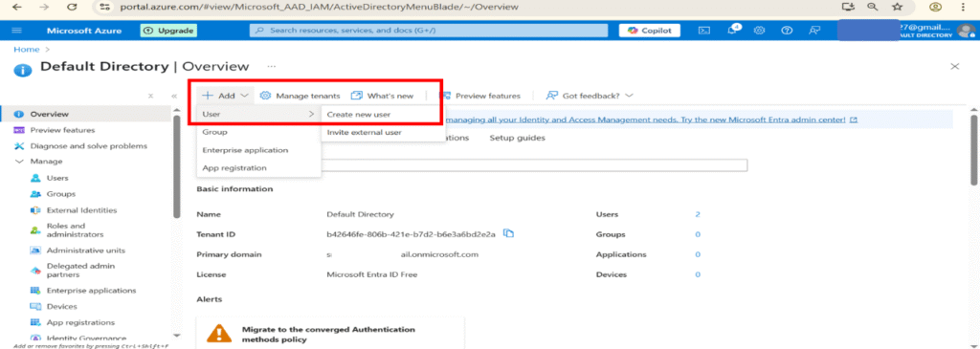Clear the sidebar search with the x icon
The height and width of the screenshot is (349, 980).
[150, 97]
